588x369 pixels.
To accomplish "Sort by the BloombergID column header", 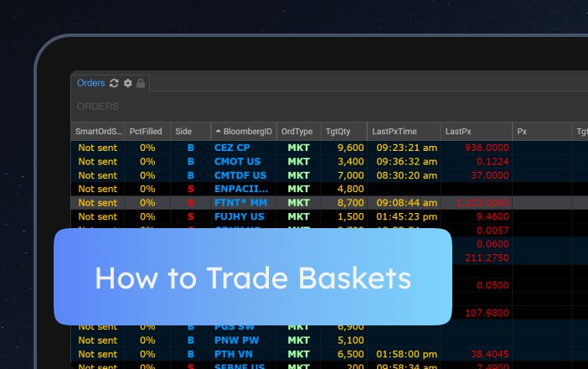I will (244, 132).
